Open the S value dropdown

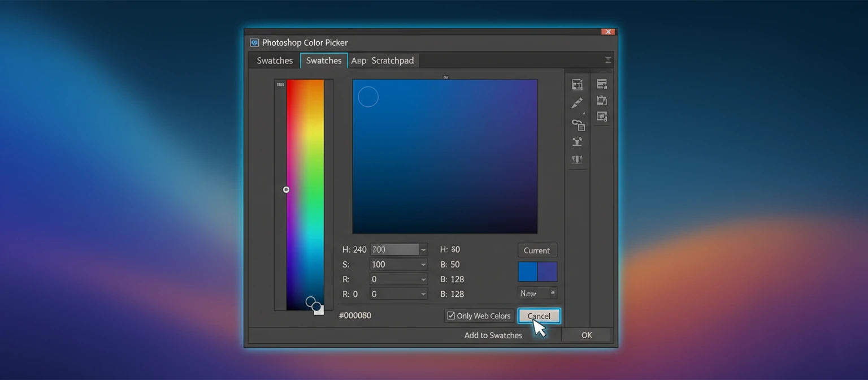tap(423, 264)
